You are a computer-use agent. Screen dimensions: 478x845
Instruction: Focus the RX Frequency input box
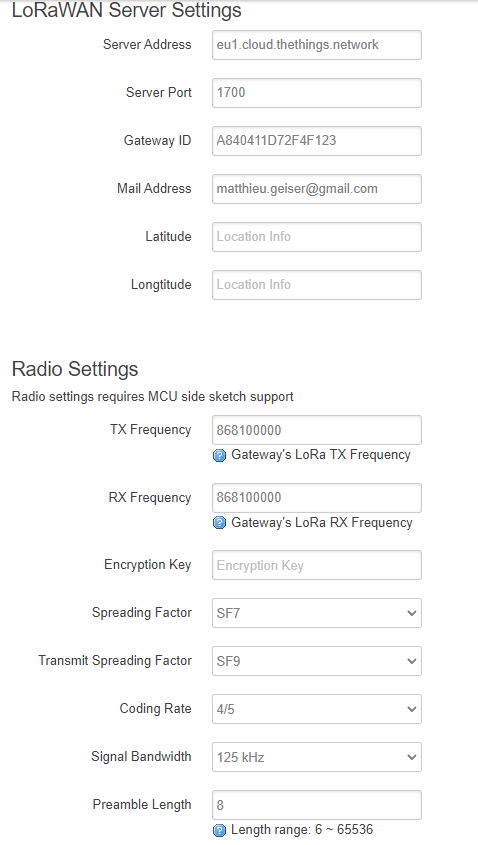pos(317,498)
